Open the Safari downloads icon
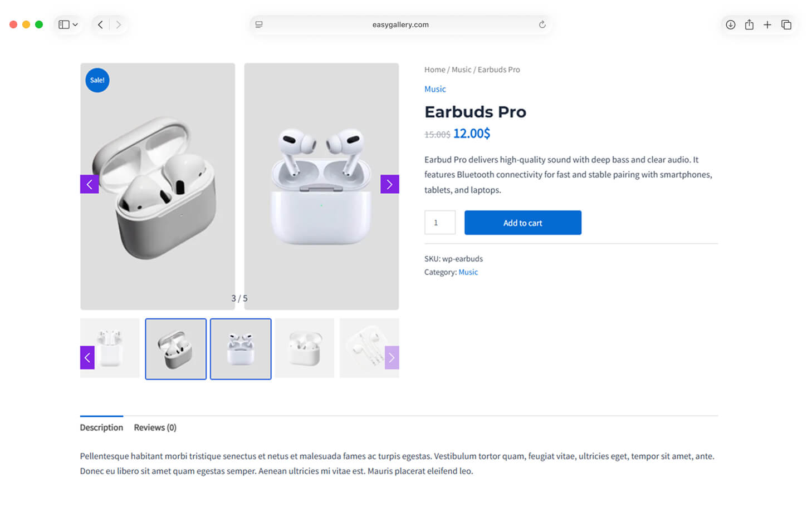812x517 pixels. [730, 24]
